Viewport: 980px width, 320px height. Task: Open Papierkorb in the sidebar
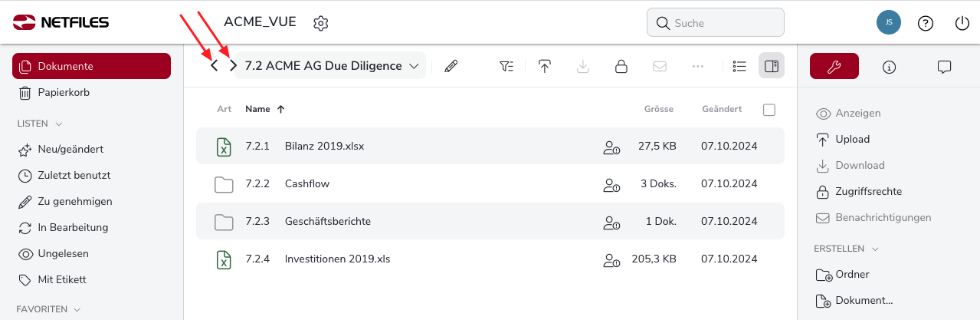[64, 93]
